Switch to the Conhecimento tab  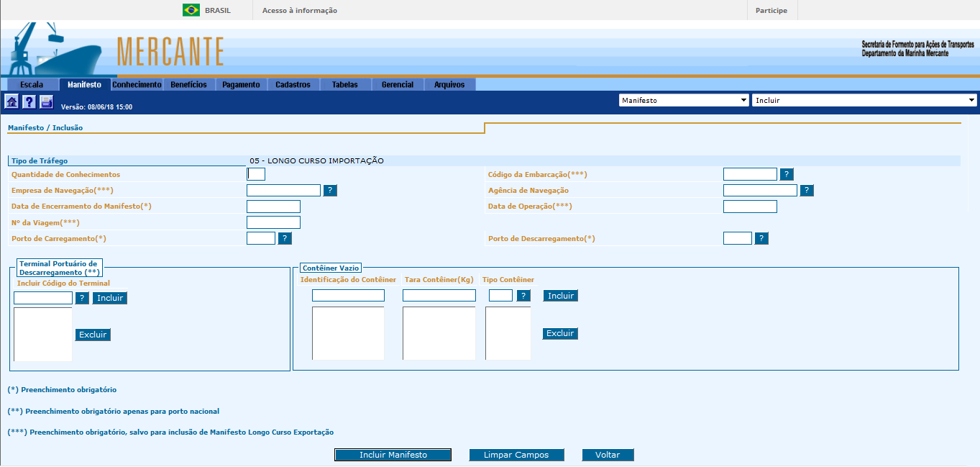[x=137, y=85]
